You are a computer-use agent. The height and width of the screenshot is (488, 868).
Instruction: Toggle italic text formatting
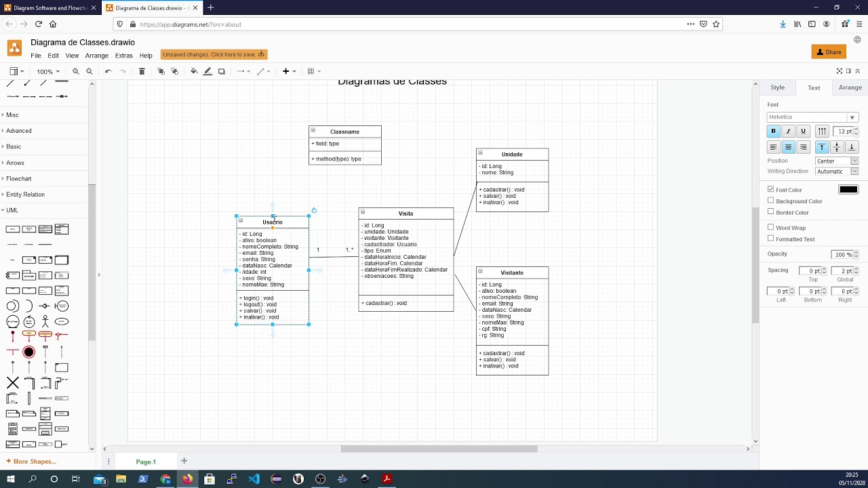click(788, 131)
